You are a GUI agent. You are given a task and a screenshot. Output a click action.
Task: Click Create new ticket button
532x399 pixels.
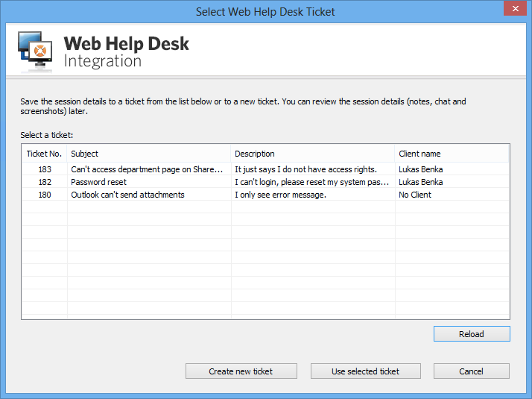(x=241, y=371)
